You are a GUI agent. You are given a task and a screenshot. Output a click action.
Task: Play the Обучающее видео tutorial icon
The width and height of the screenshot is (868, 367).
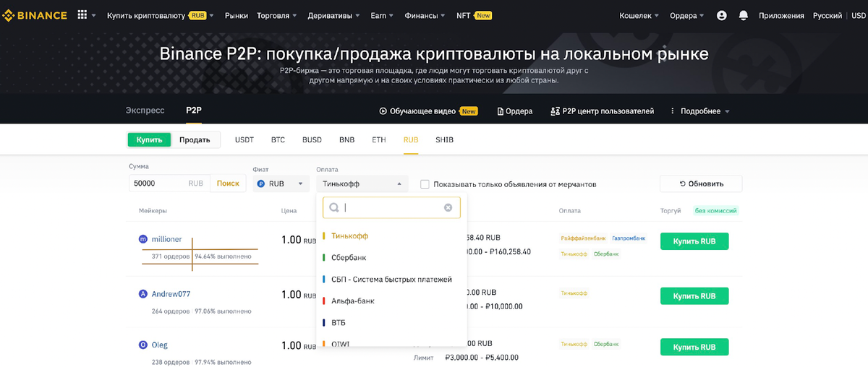click(383, 111)
